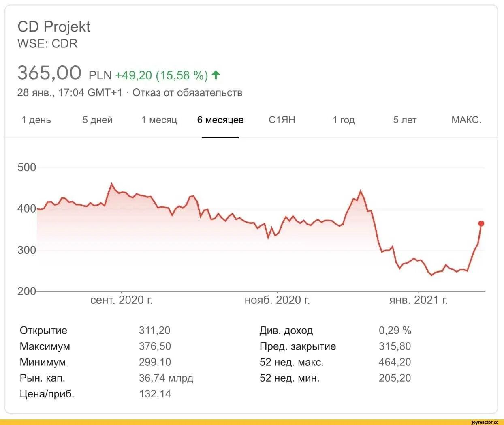Image resolution: width=504 pixels, height=425 pixels.
Task: Select the 6 месяцев tab
Action: point(220,120)
